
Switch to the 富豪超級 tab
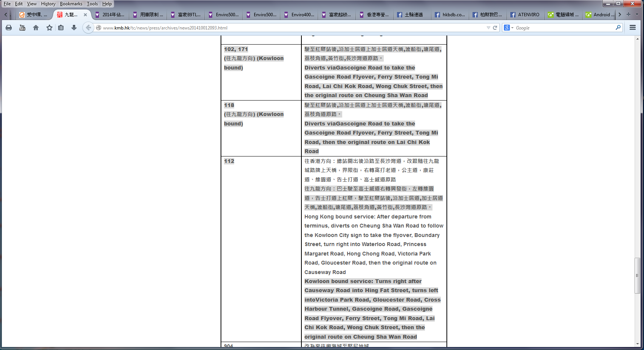[337, 15]
